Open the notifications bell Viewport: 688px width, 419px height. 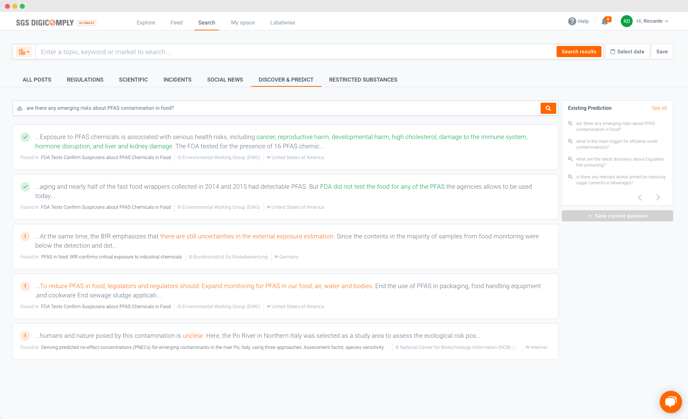[x=604, y=21]
